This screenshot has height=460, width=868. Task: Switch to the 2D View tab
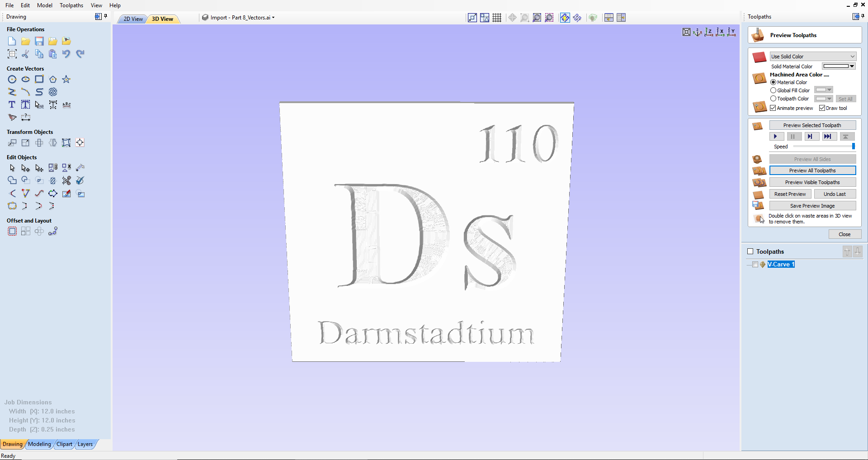pyautogui.click(x=133, y=19)
